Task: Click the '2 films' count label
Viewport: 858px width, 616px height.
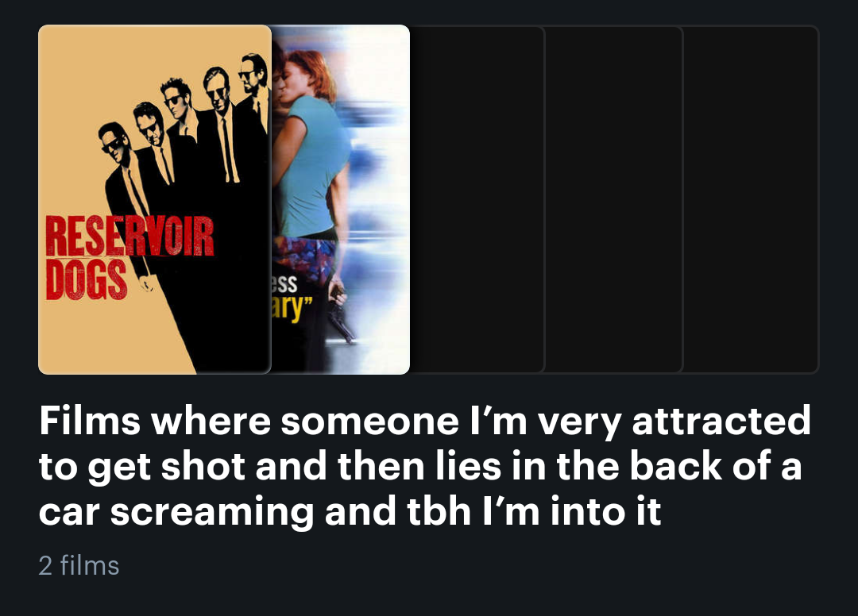Action: (x=79, y=565)
